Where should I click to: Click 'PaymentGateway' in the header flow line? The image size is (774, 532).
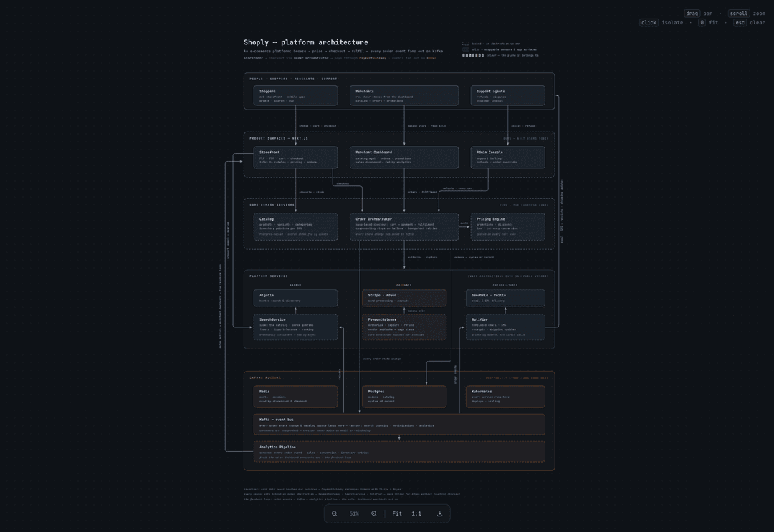pyautogui.click(x=373, y=58)
